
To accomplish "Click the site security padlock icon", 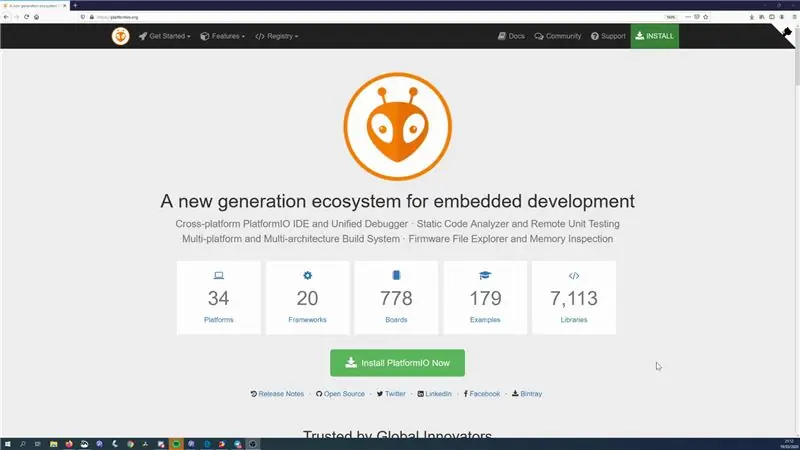I will [x=92, y=17].
